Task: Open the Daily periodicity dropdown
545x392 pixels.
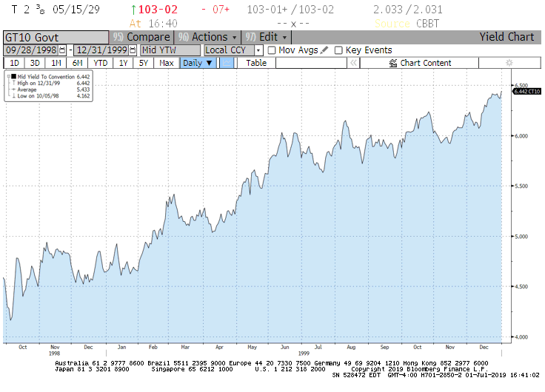Action: click(x=198, y=63)
